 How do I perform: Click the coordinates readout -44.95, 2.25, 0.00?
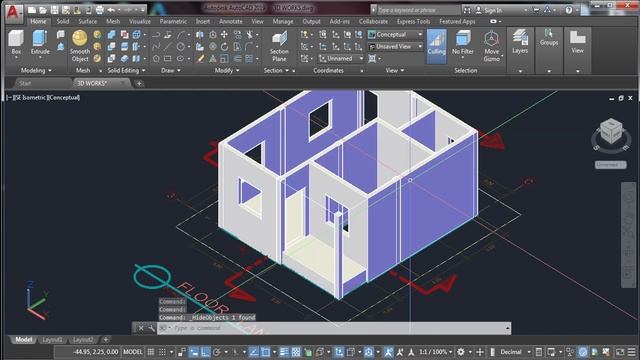click(96, 352)
